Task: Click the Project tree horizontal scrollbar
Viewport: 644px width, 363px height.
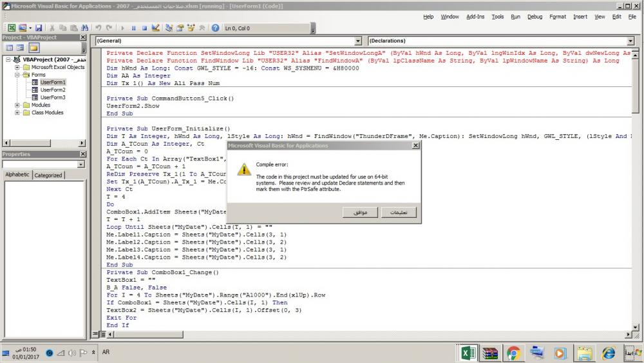Action: [x=44, y=142]
